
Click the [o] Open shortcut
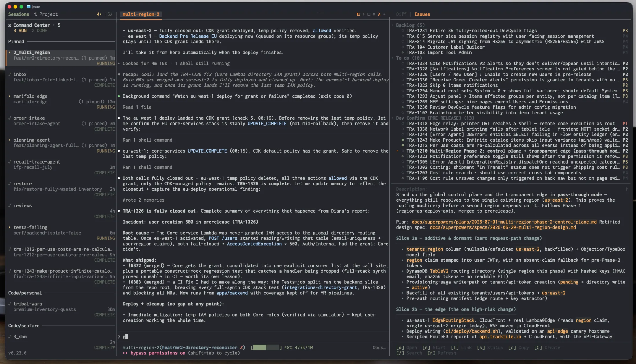pos(406,348)
